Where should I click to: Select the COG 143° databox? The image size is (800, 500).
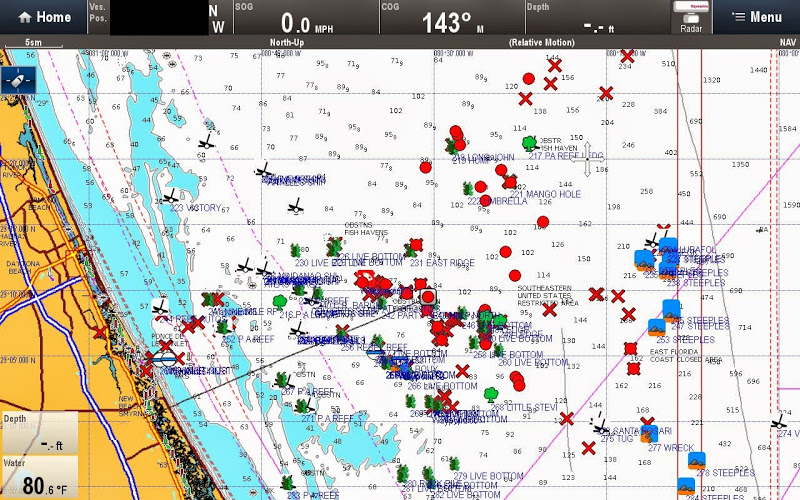coord(453,17)
